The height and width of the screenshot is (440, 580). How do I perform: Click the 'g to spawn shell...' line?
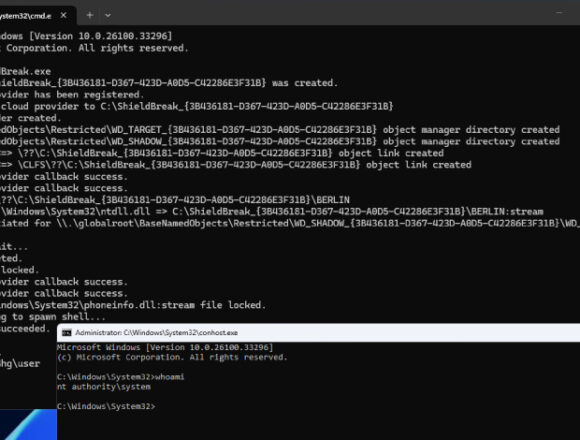tap(53, 317)
